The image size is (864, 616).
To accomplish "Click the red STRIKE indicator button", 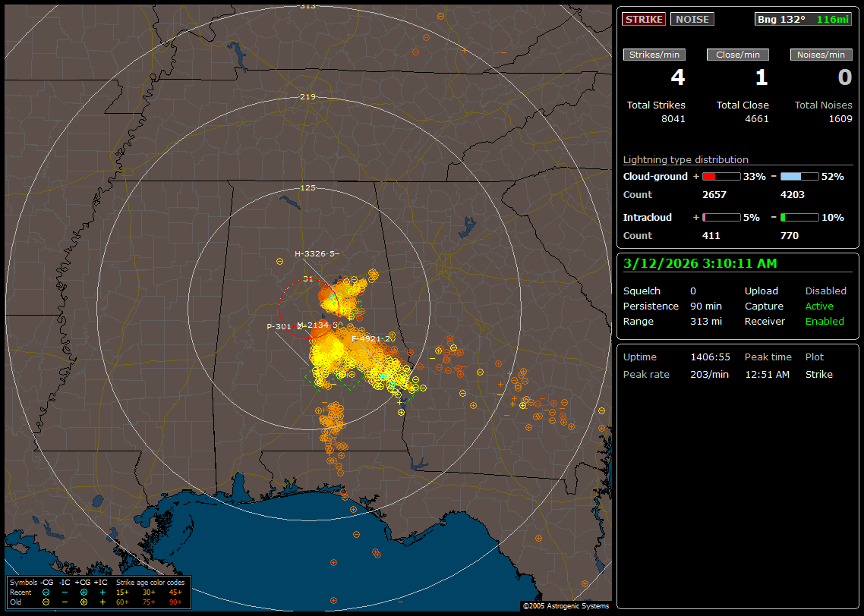I will point(644,19).
